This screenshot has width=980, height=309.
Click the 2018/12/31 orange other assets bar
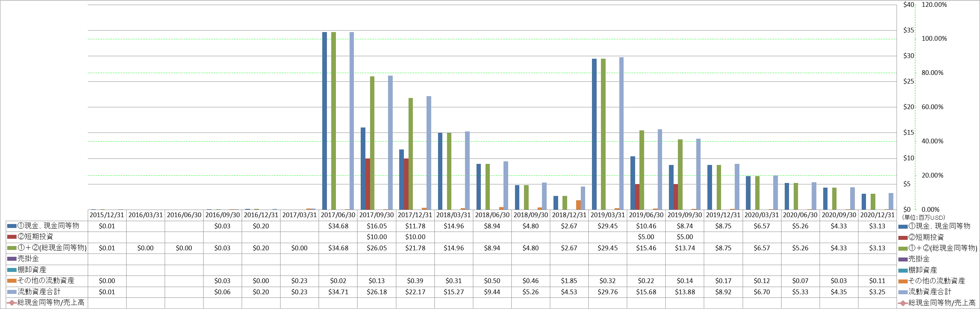578,205
